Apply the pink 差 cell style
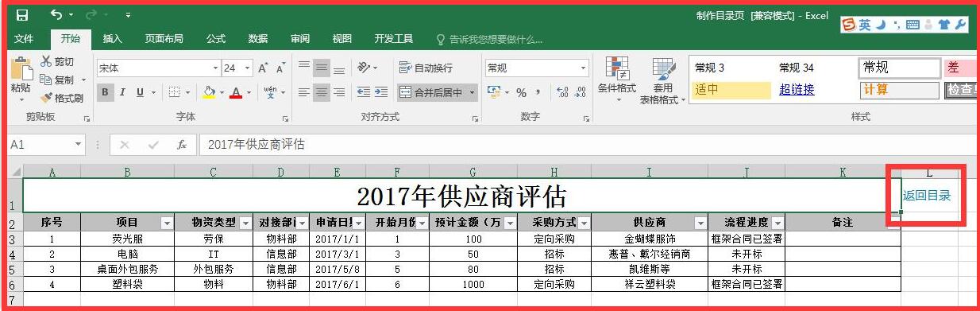980x311 pixels. [960, 68]
